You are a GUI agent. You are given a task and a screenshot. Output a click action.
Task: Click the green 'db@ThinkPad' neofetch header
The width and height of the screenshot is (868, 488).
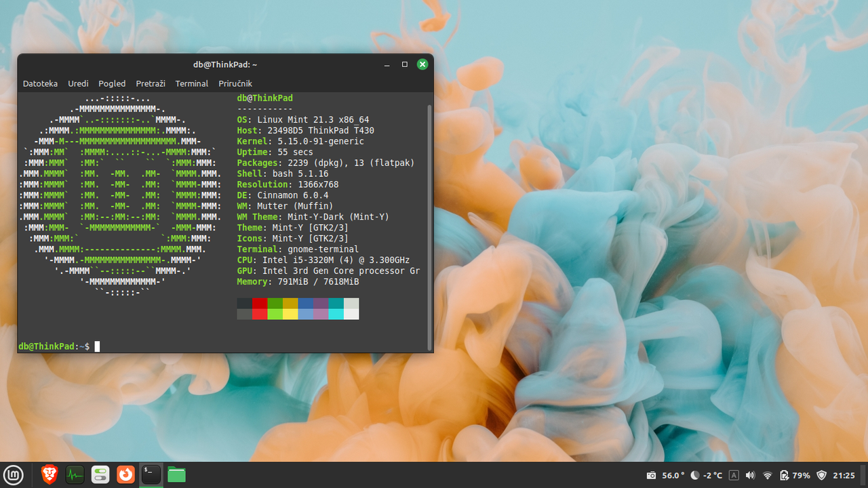tap(264, 98)
